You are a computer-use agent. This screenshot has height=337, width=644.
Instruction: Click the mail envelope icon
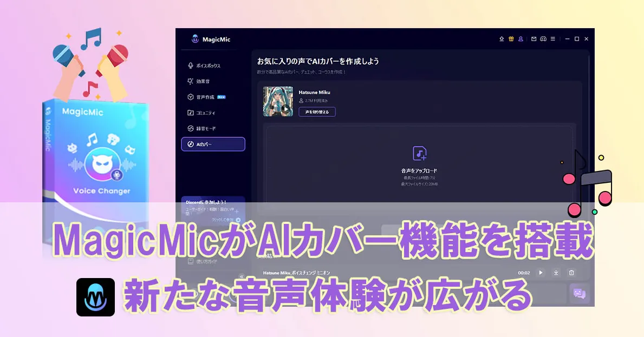coord(534,39)
